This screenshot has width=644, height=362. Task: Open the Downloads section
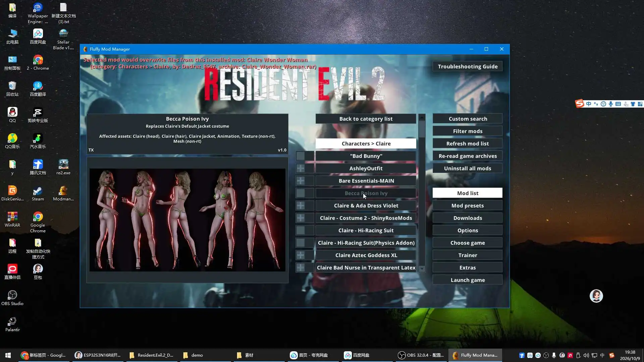point(468,218)
